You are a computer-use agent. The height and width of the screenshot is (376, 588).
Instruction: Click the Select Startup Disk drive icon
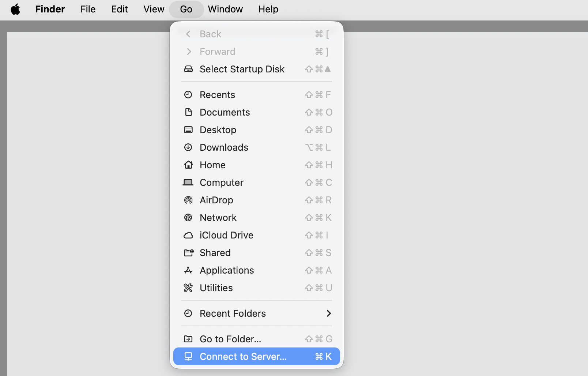(188, 69)
